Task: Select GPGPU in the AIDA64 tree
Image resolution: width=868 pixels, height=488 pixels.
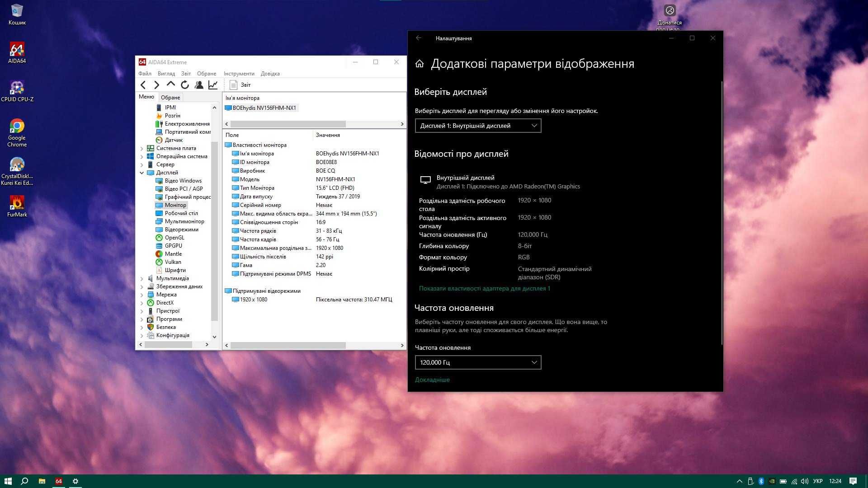Action: [173, 246]
